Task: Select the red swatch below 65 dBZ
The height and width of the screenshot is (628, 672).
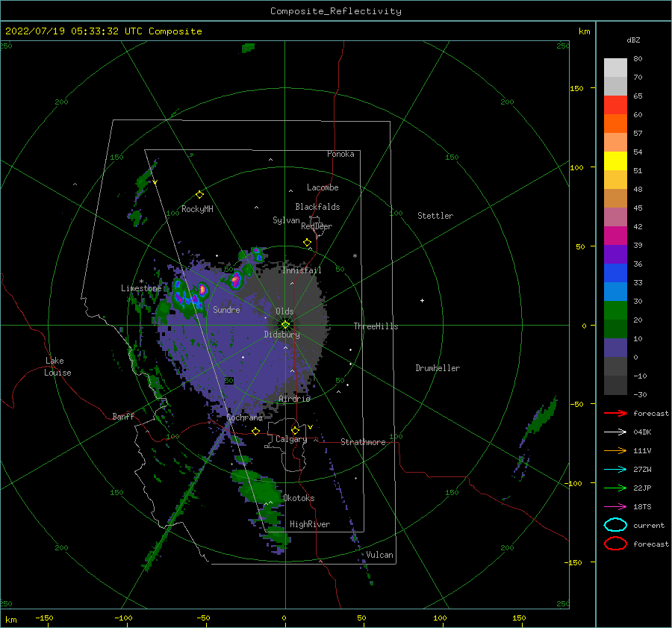Action: [615, 105]
